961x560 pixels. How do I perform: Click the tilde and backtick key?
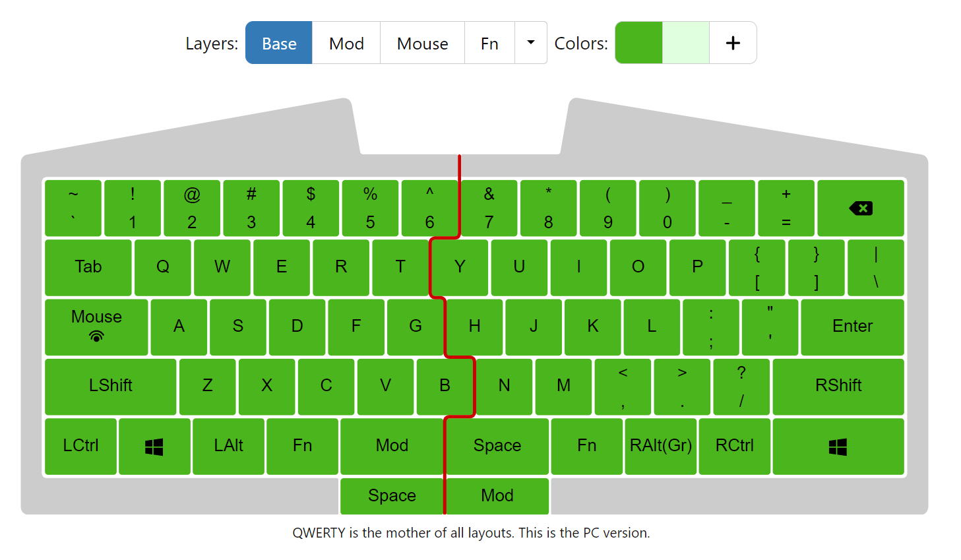click(x=73, y=208)
